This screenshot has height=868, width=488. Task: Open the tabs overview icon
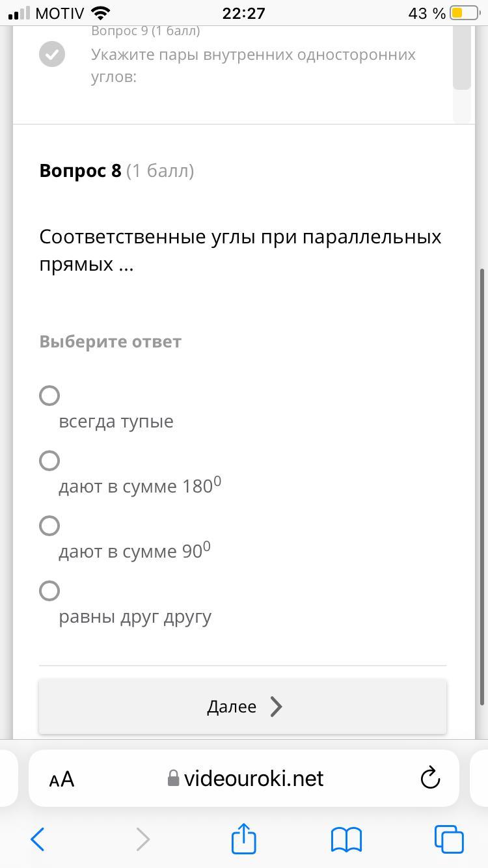click(x=449, y=839)
